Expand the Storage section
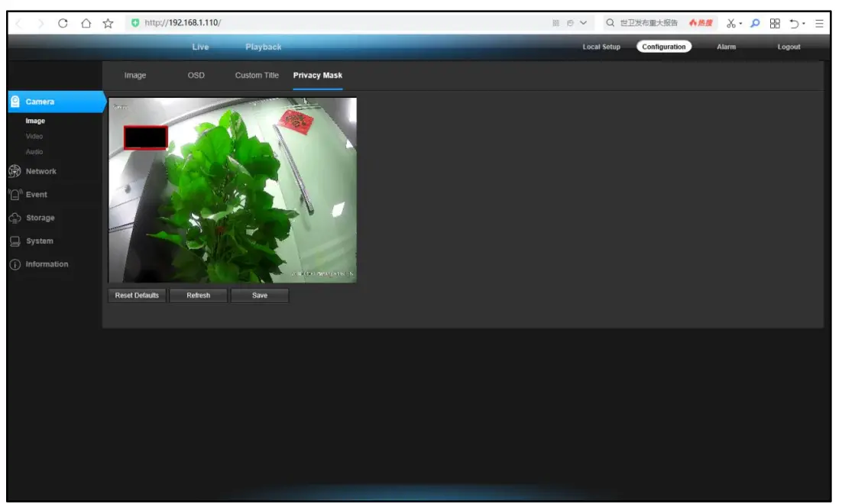 click(x=40, y=218)
